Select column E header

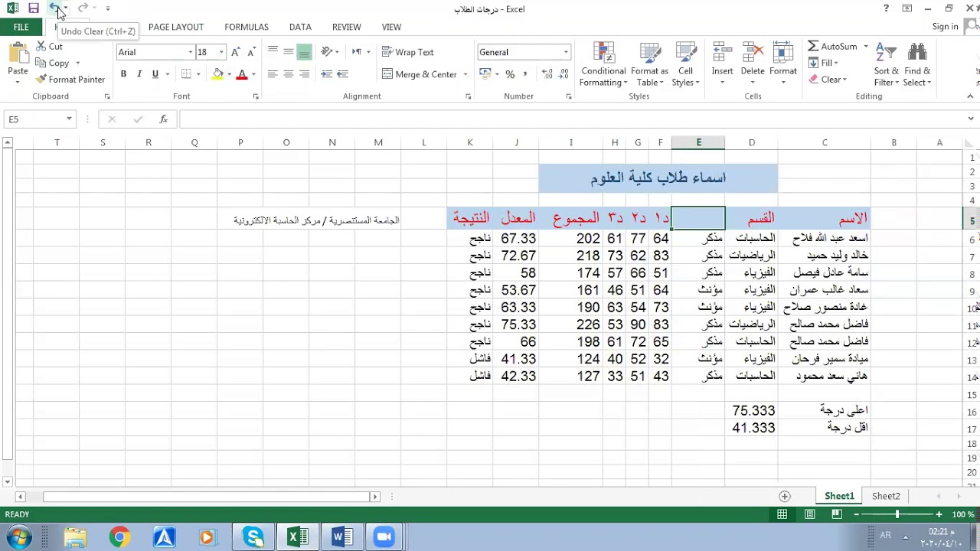698,142
